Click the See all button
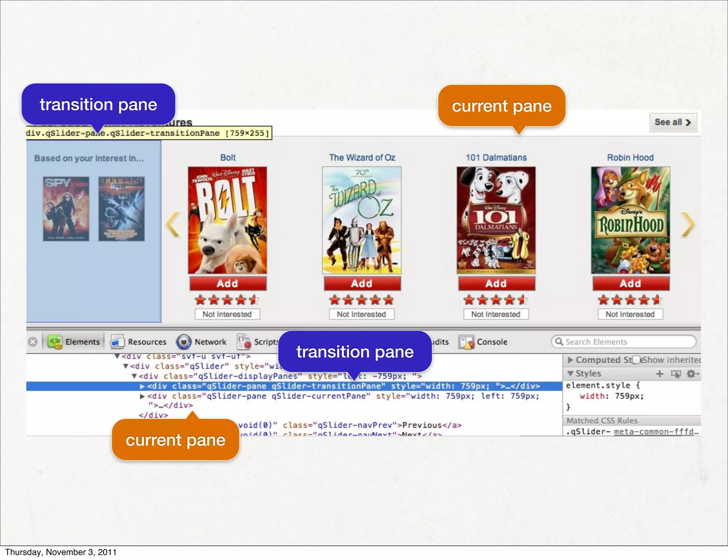 pos(673,122)
